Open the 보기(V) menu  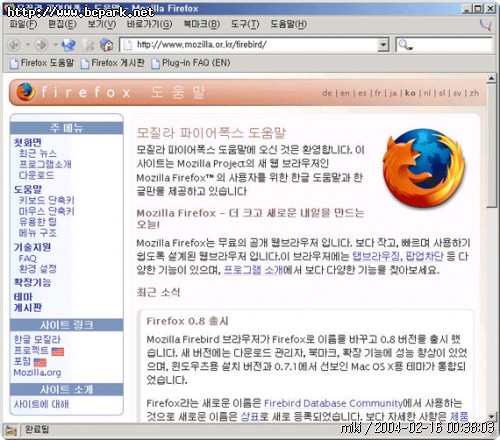click(x=102, y=24)
